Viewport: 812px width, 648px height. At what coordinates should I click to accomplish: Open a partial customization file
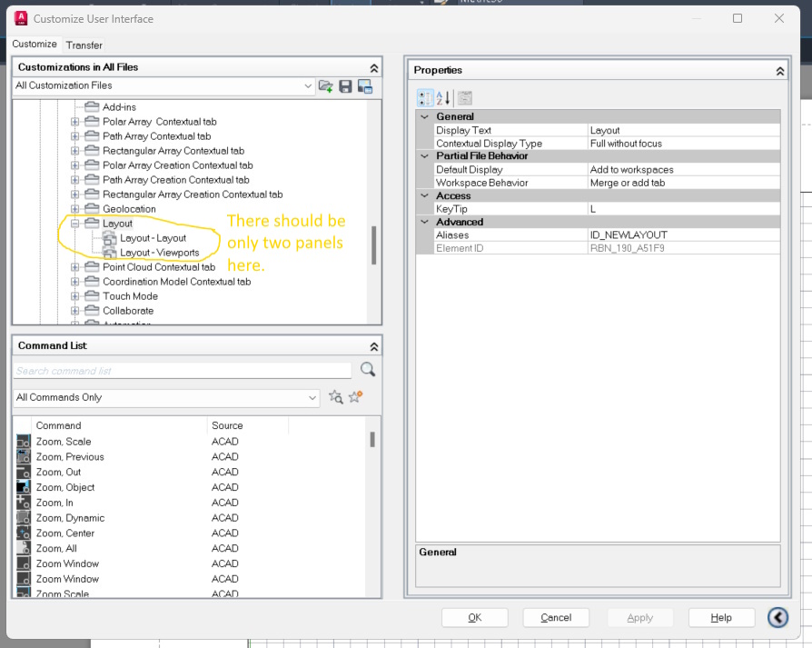[x=326, y=85]
